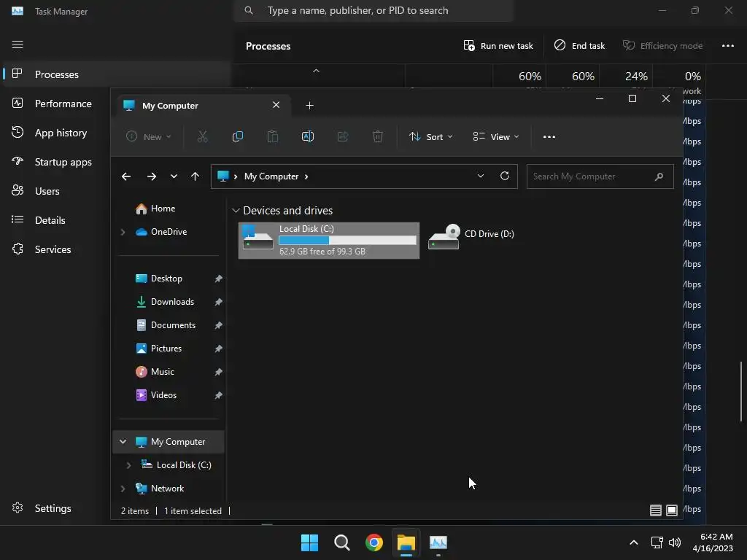Expand the Network tree node

tap(123, 489)
